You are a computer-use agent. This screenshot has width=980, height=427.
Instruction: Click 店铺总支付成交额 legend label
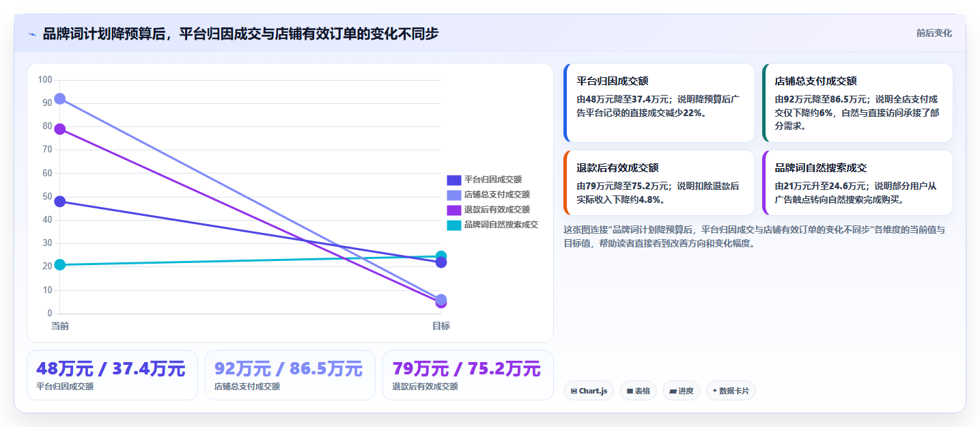(x=497, y=195)
